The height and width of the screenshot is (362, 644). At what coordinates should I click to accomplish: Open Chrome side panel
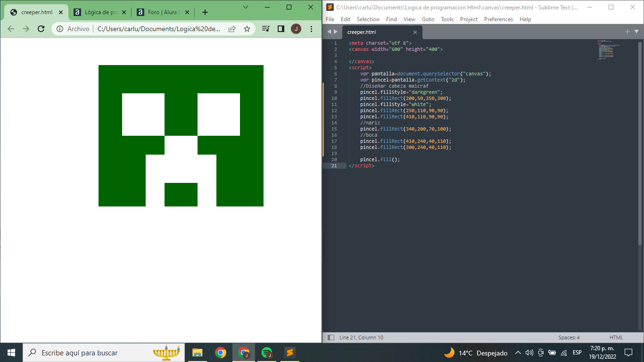[281, 29]
